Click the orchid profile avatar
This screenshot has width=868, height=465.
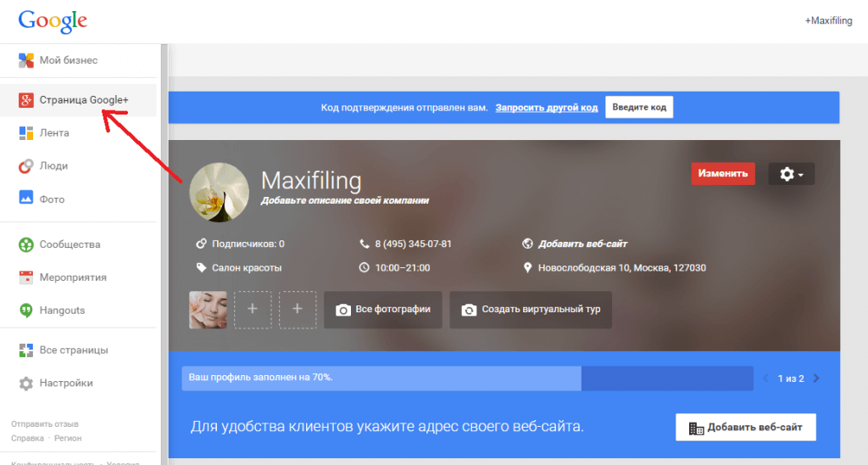219,193
